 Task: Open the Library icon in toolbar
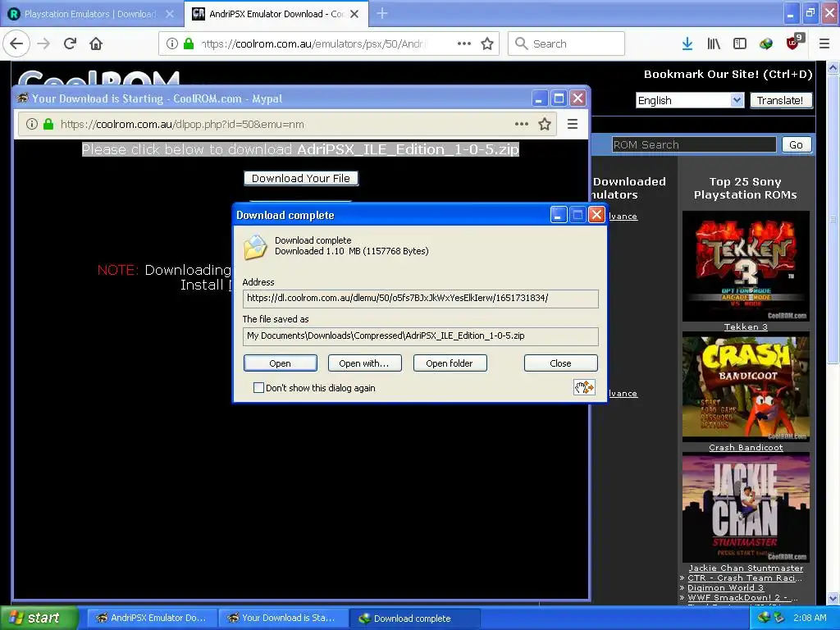[714, 43]
